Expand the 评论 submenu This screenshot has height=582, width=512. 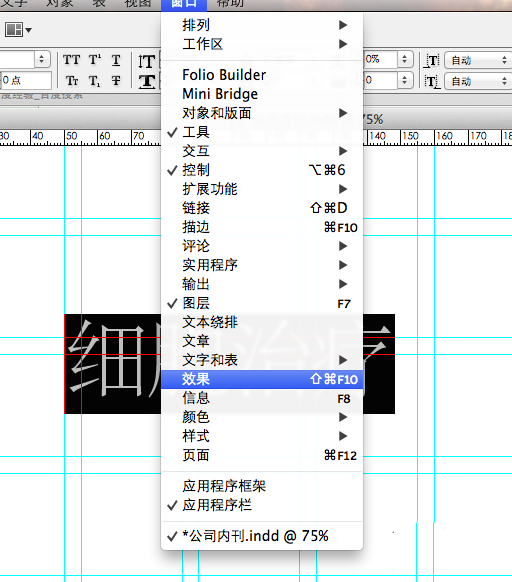click(262, 246)
